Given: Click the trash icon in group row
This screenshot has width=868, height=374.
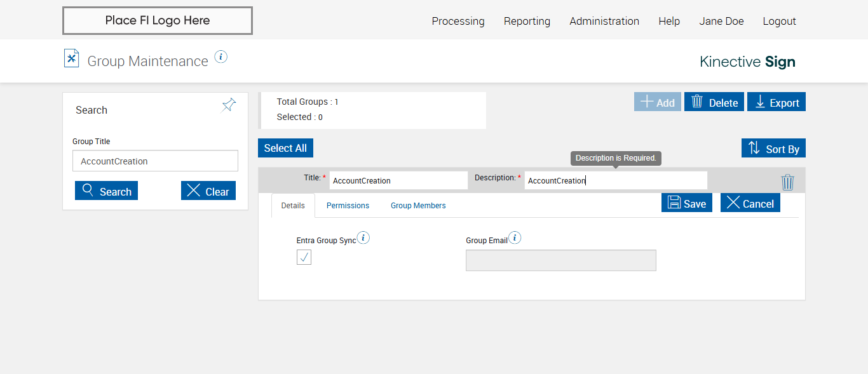Looking at the screenshot, I should pyautogui.click(x=787, y=182).
